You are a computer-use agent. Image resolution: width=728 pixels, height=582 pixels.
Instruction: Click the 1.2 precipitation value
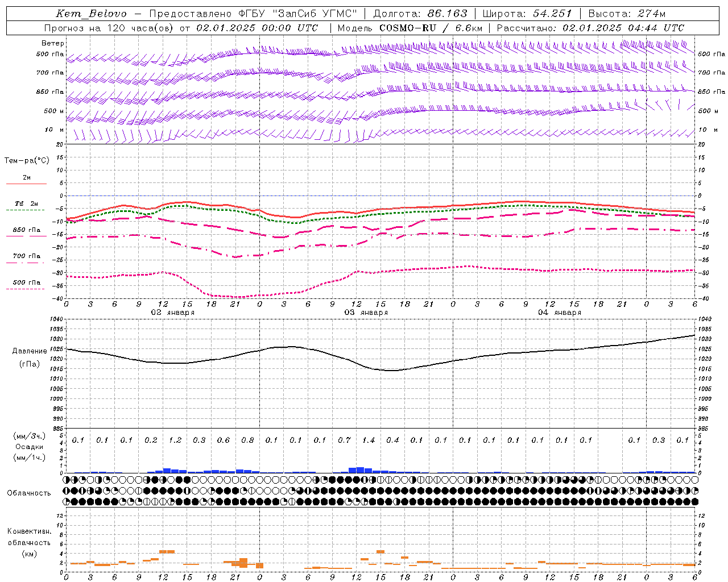(x=175, y=440)
